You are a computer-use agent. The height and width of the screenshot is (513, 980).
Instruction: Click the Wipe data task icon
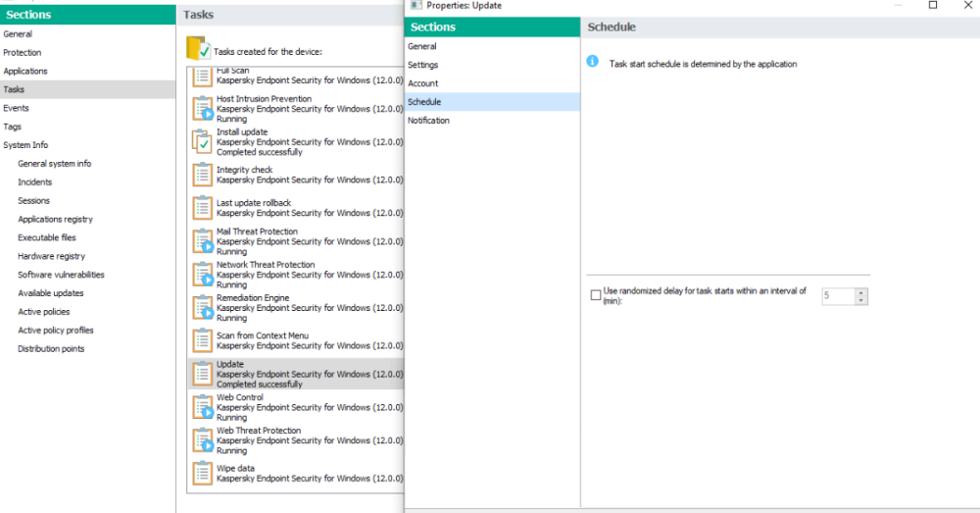pos(202,473)
